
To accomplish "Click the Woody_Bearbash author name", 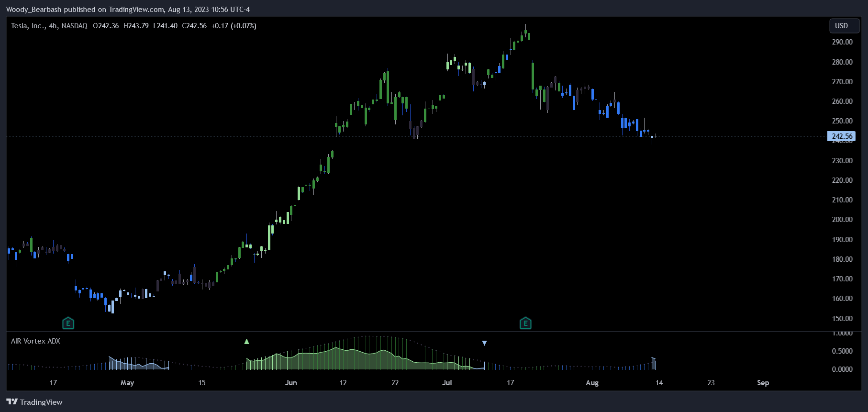I will [34, 10].
